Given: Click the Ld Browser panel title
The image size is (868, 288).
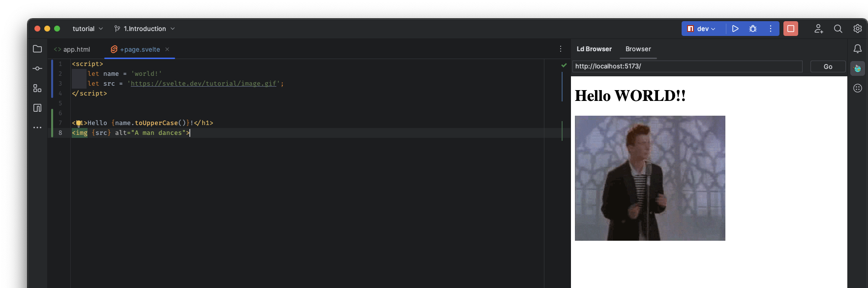Looking at the screenshot, I should [x=594, y=49].
